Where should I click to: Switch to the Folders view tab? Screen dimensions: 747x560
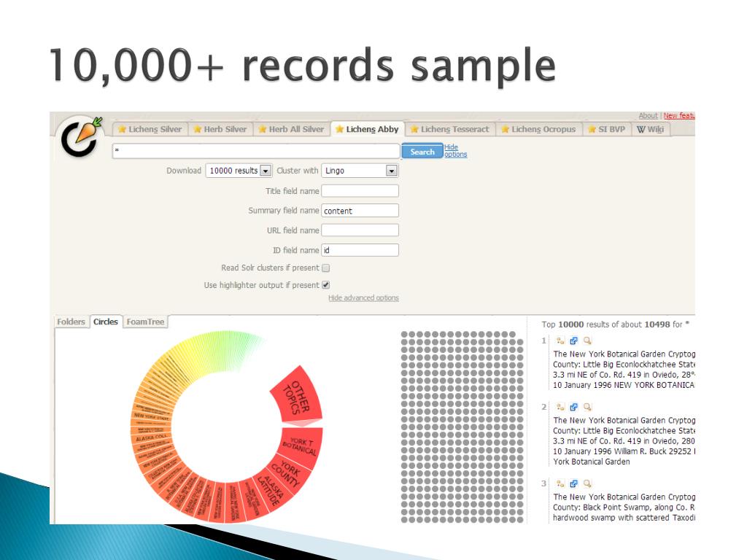71,322
